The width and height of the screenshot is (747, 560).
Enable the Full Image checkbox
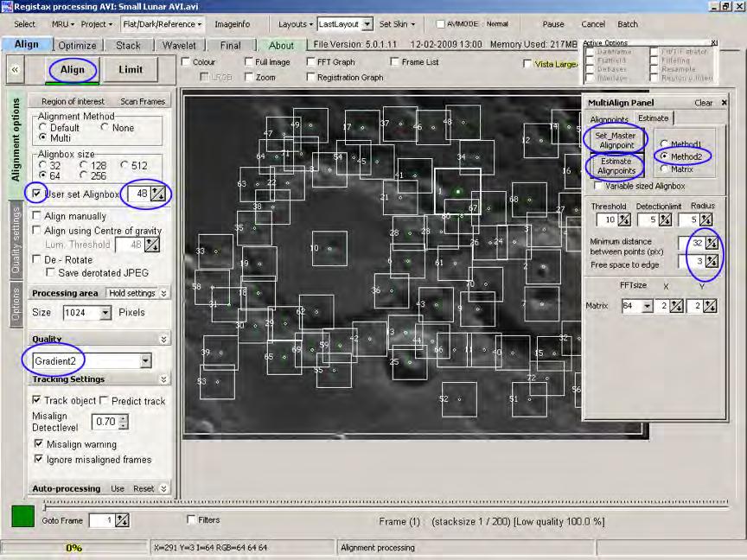tap(248, 62)
